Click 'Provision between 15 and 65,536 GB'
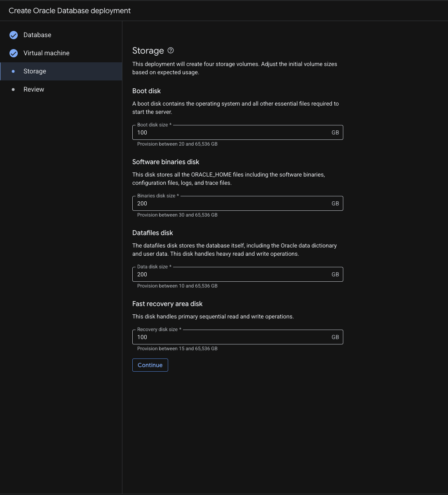This screenshot has width=448, height=495. pos(177,349)
